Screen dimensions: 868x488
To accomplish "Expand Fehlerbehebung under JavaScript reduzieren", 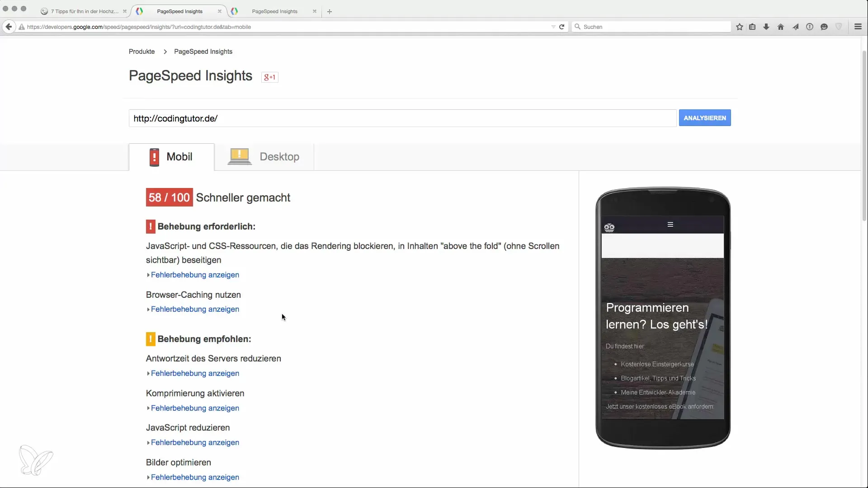I will [x=194, y=442].
